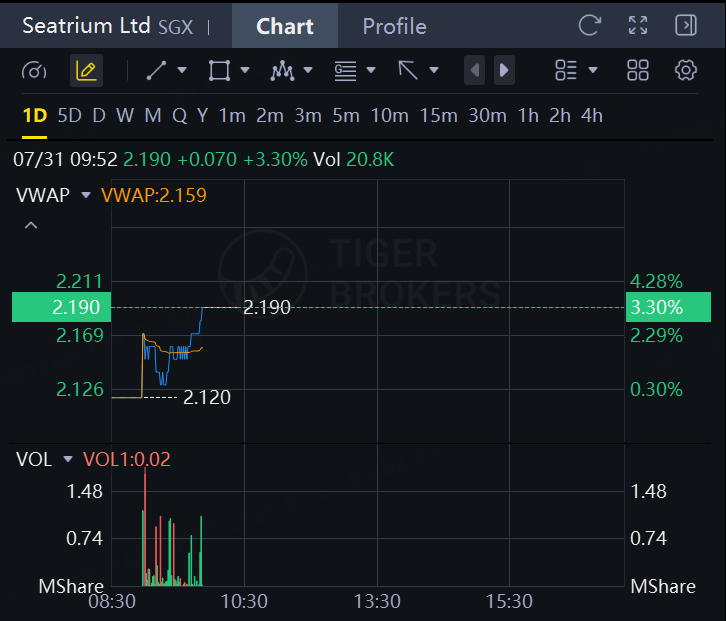Select the 4h interval

click(x=592, y=116)
